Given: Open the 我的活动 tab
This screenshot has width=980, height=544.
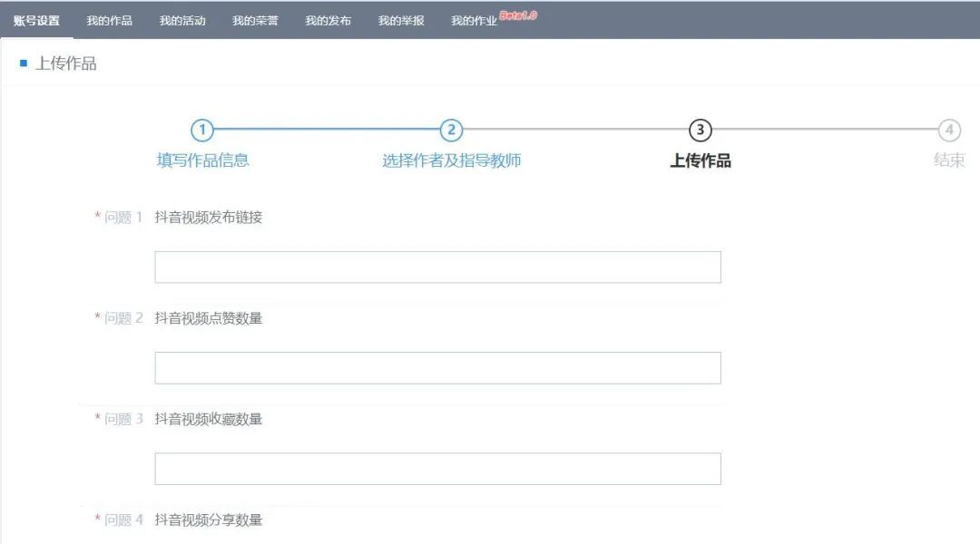Looking at the screenshot, I should point(182,21).
